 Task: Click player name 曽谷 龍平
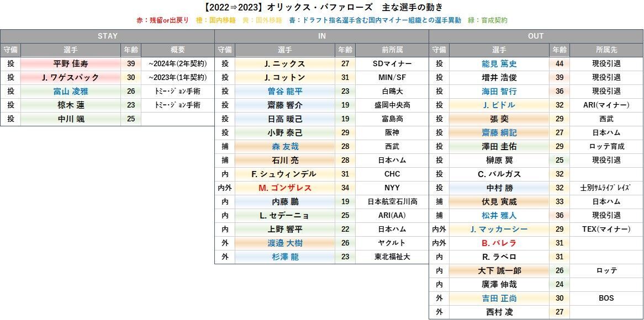(x=284, y=91)
